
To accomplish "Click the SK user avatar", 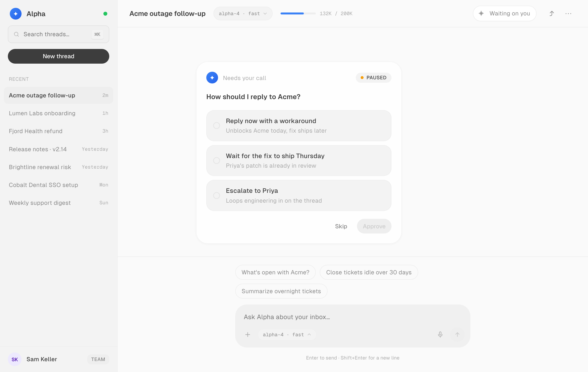I will tap(15, 359).
